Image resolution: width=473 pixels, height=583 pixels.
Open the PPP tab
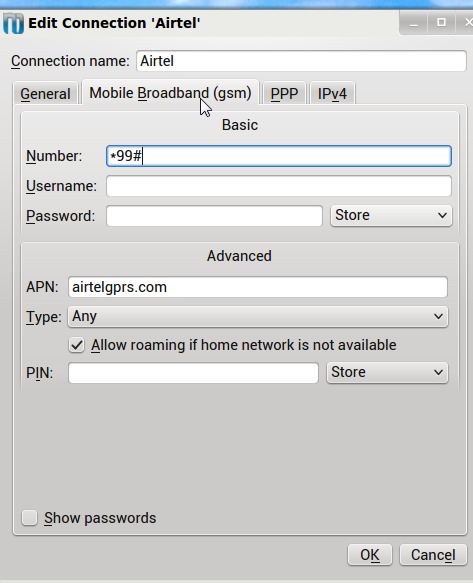click(x=284, y=93)
